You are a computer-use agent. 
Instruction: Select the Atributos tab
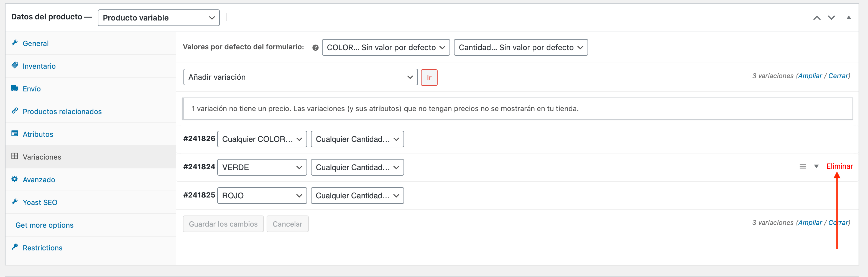pyautogui.click(x=91, y=134)
